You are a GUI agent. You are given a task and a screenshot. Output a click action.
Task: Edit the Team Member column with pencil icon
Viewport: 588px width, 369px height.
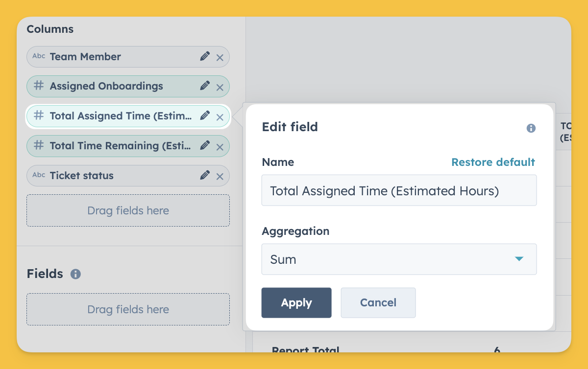[205, 56]
